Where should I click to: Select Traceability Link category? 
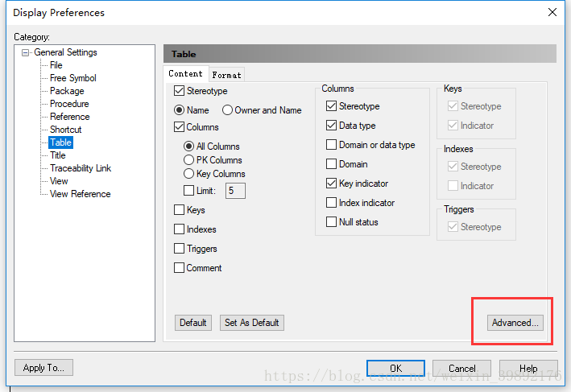(x=81, y=168)
